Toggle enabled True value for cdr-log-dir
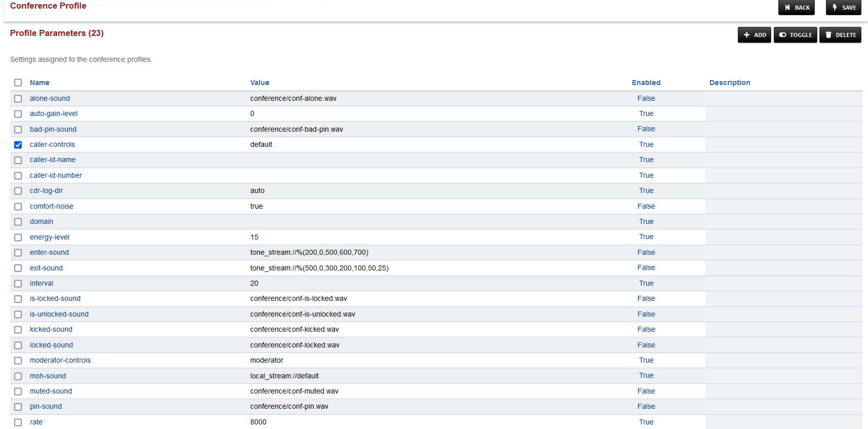 (x=646, y=190)
